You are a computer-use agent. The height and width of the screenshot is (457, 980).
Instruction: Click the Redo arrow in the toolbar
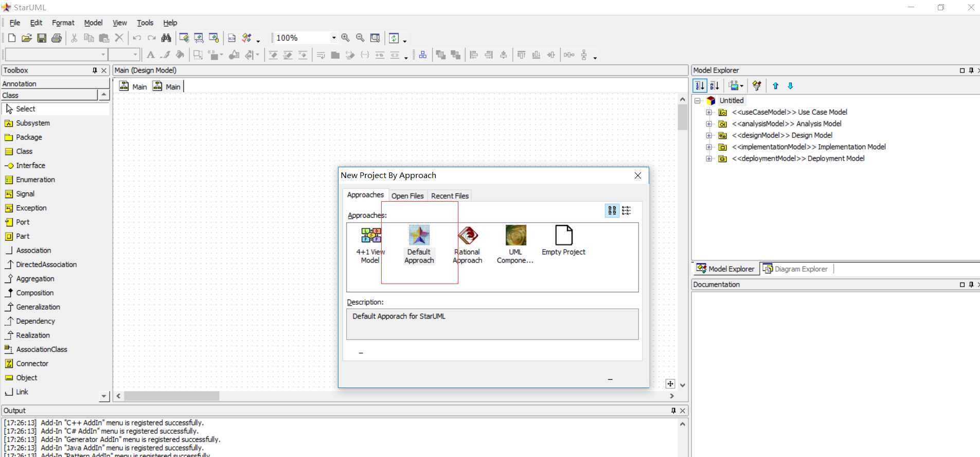pos(152,38)
